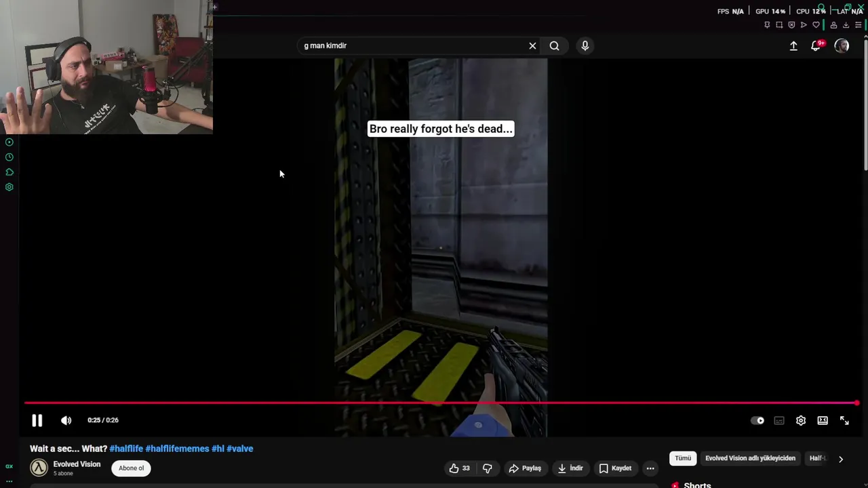Open the #hl hashtag link

[x=218, y=449]
